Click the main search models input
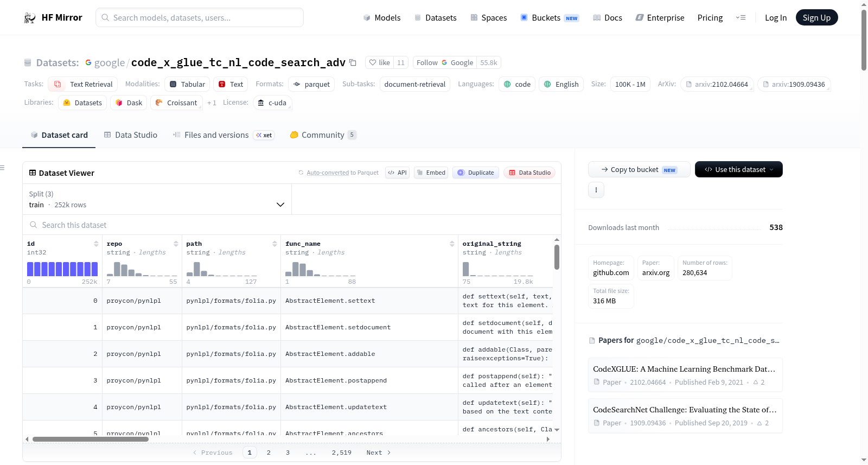Screen dimensions: 868x465 (200, 17)
